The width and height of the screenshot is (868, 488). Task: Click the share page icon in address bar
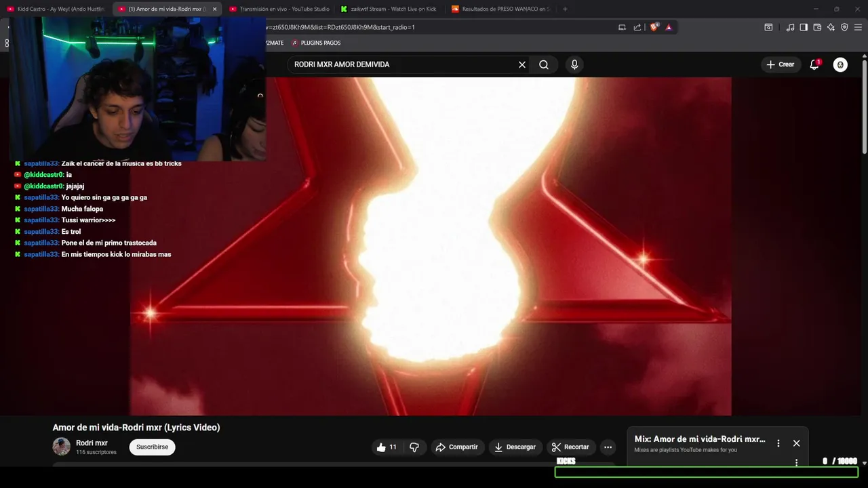(637, 27)
